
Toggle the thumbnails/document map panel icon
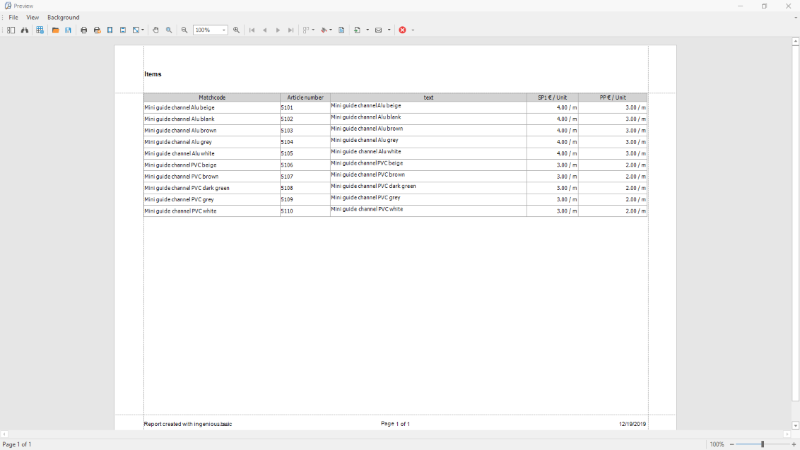click(11, 30)
